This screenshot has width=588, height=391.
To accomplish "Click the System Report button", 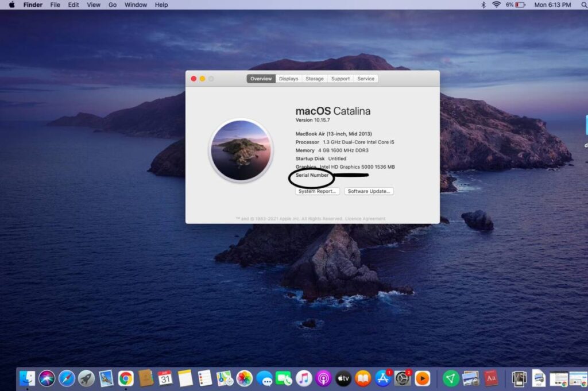I will pyautogui.click(x=317, y=191).
